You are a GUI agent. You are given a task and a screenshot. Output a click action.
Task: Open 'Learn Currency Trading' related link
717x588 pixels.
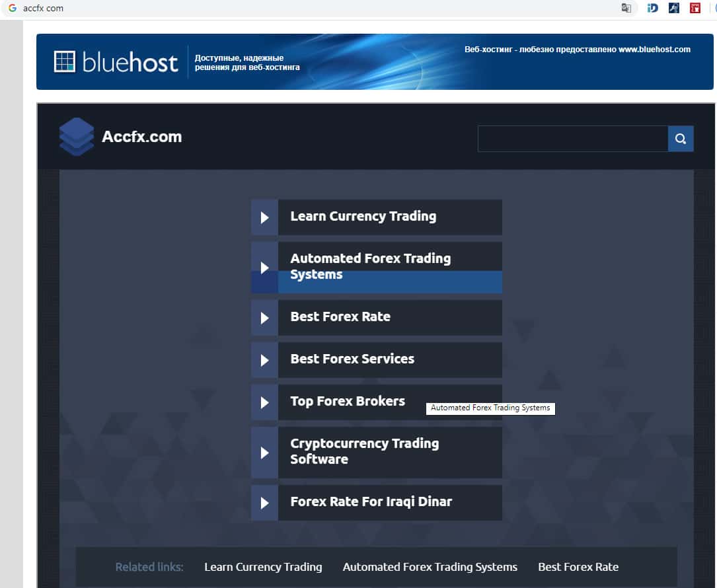point(263,567)
